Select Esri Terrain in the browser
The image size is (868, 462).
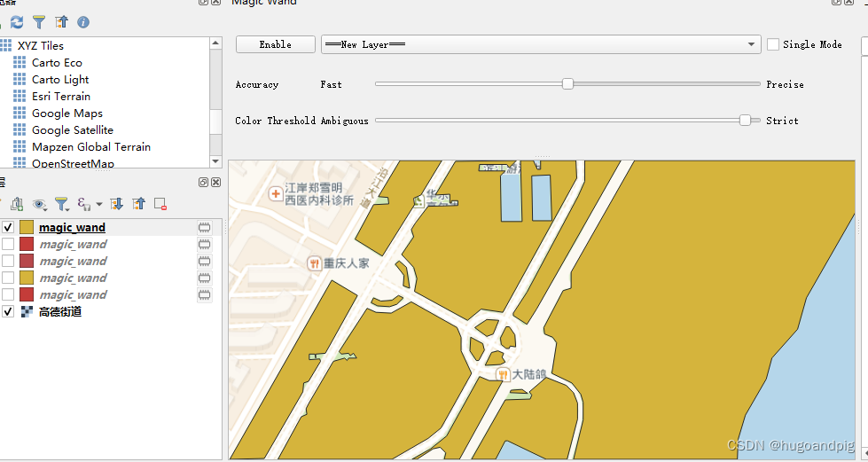[x=61, y=97]
